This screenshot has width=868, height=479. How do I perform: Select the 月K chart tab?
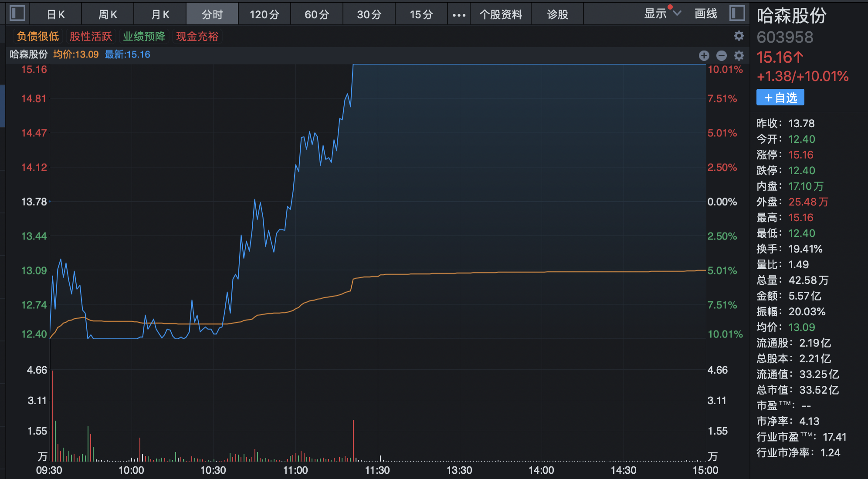160,15
